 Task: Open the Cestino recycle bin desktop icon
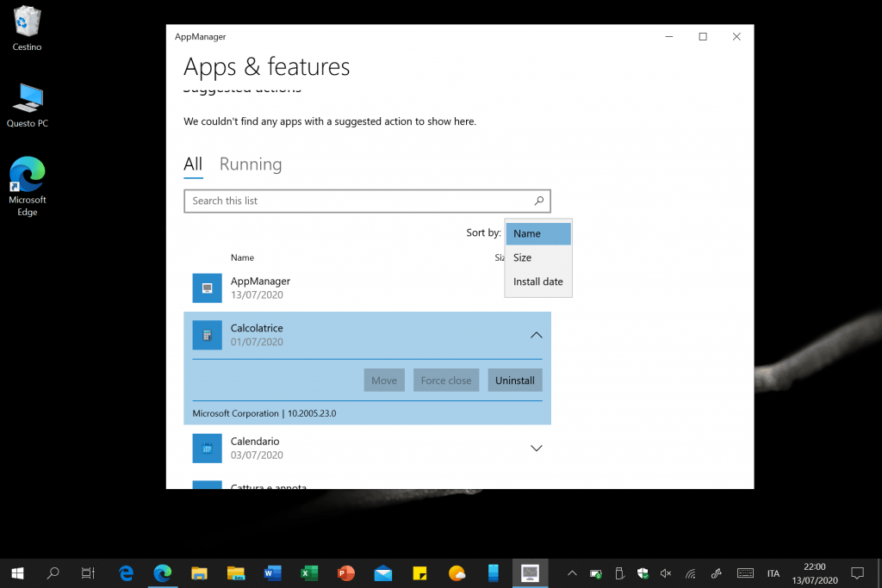(28, 28)
